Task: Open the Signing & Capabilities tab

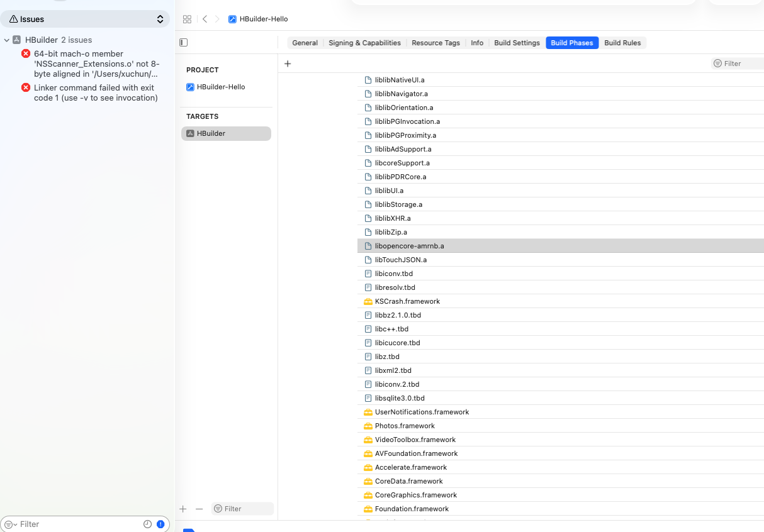Action: tap(364, 43)
